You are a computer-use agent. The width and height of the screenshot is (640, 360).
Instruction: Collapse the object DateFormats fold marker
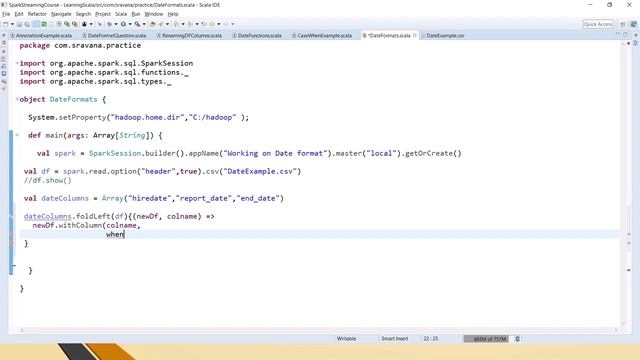pyautogui.click(x=17, y=99)
